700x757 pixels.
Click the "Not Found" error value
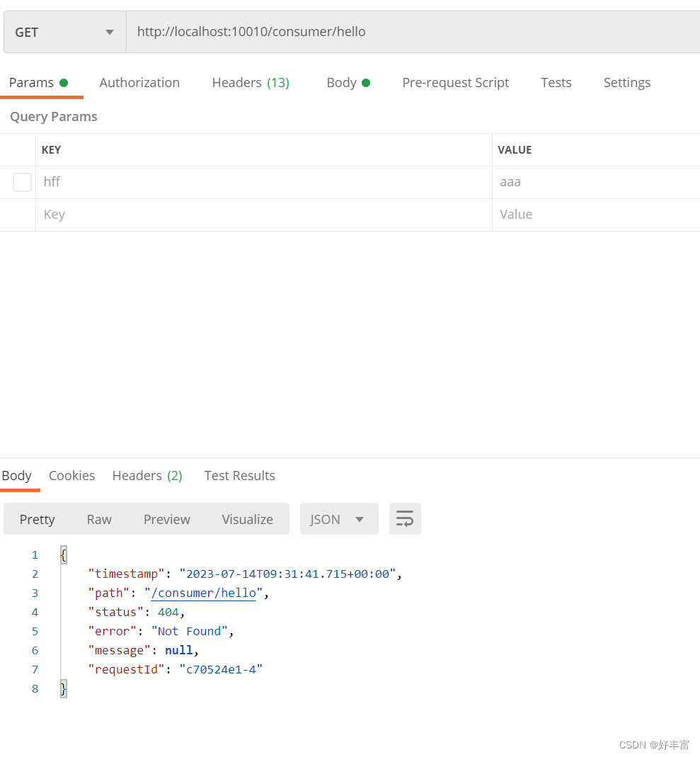pyautogui.click(x=189, y=631)
